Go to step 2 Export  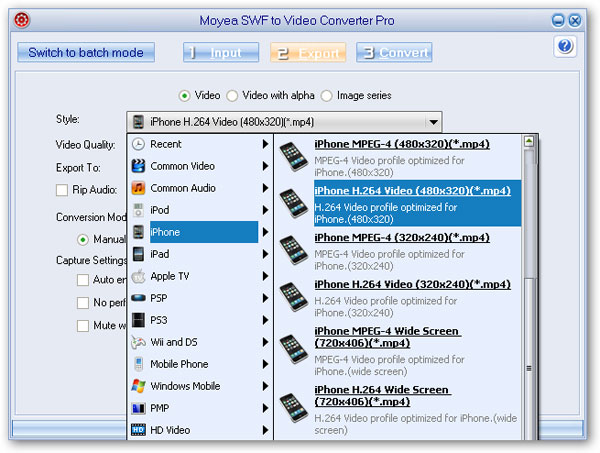click(x=308, y=52)
